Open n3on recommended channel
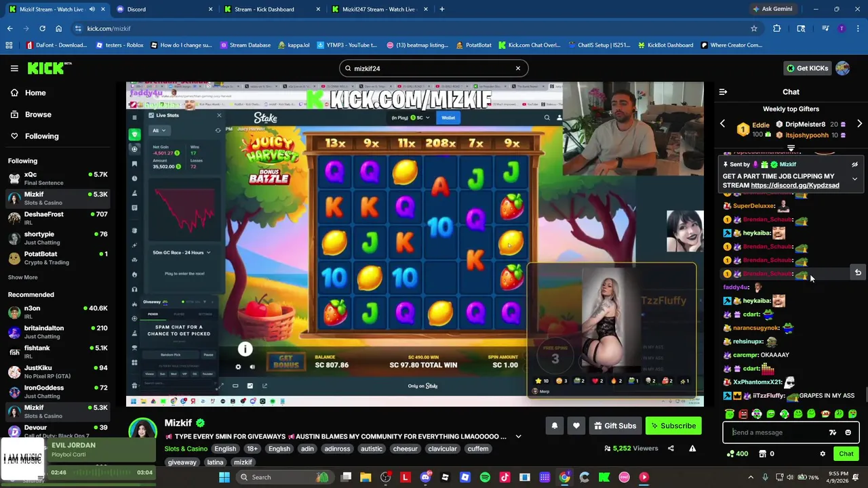This screenshot has height=488, width=868. coord(58,312)
